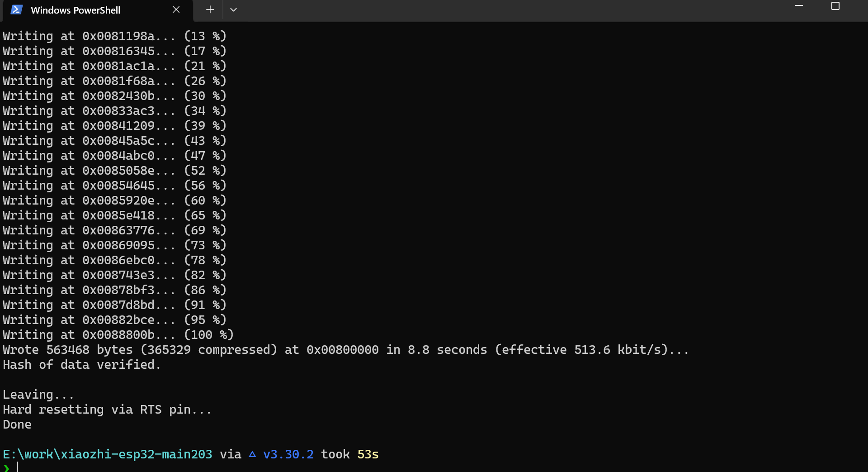This screenshot has width=868, height=472.
Task: Click the PowerShell icon on the tab
Action: [x=17, y=10]
